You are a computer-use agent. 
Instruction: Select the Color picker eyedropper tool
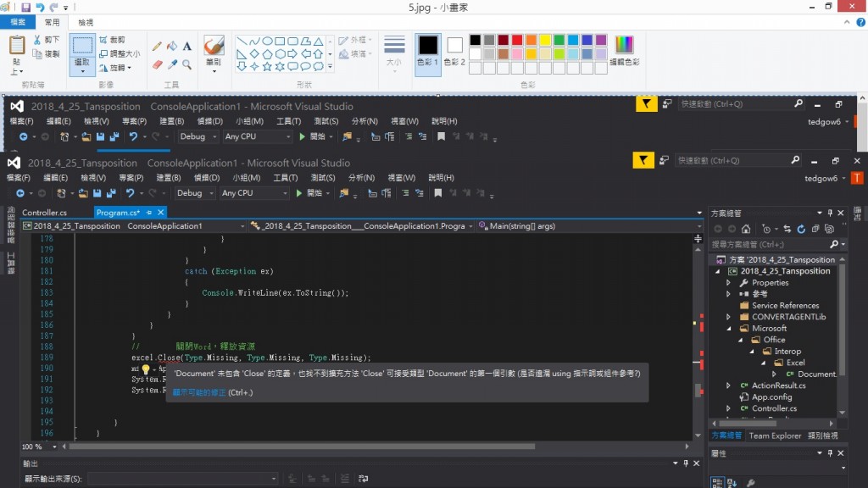point(172,64)
